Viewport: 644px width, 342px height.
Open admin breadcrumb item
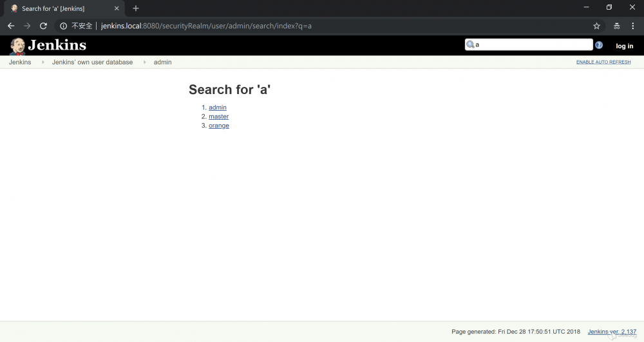(x=163, y=62)
